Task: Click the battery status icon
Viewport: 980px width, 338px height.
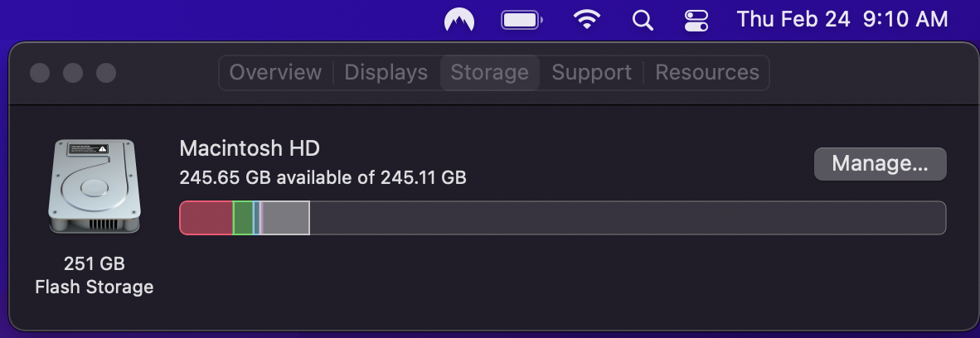Action: (x=522, y=20)
